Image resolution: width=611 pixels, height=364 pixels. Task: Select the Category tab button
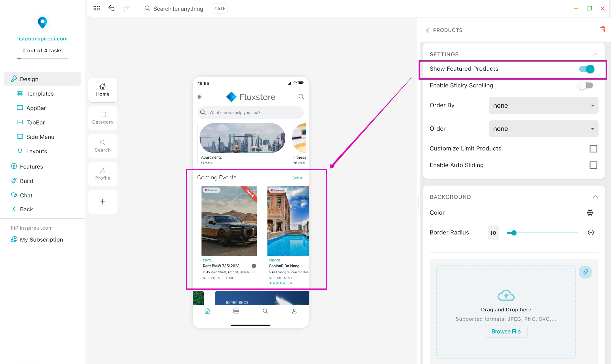pyautogui.click(x=103, y=118)
